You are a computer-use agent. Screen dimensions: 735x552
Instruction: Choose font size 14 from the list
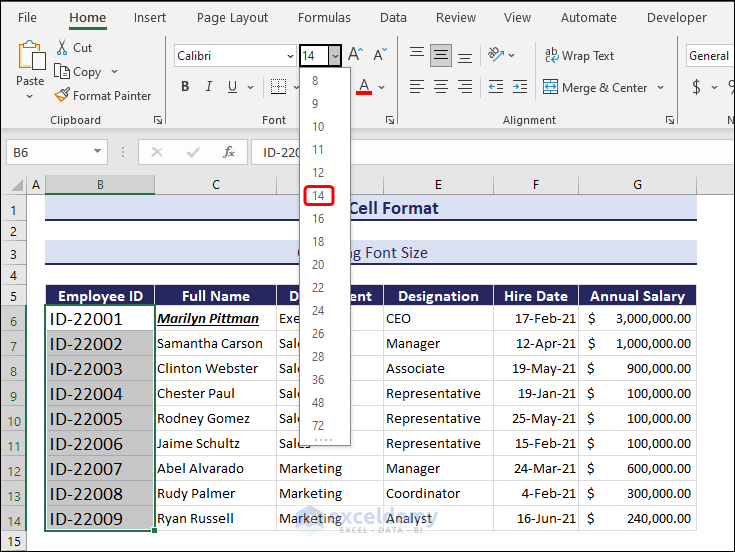pyautogui.click(x=318, y=196)
